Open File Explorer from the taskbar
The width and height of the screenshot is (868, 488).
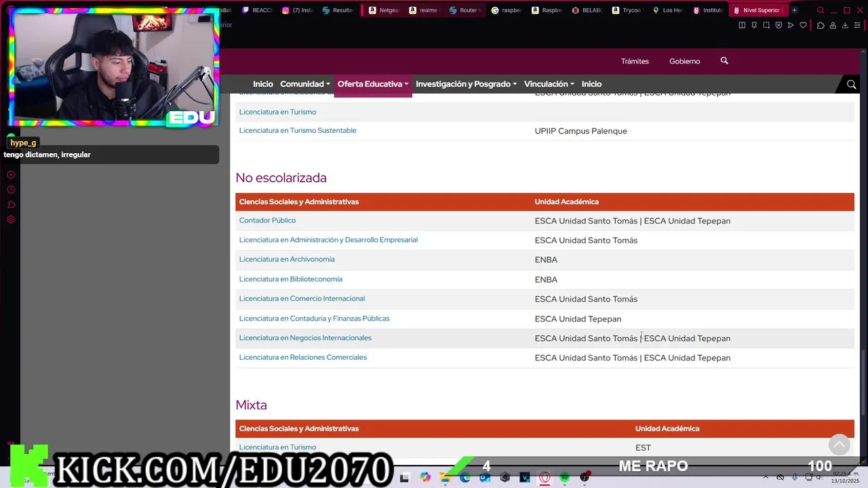tap(446, 477)
